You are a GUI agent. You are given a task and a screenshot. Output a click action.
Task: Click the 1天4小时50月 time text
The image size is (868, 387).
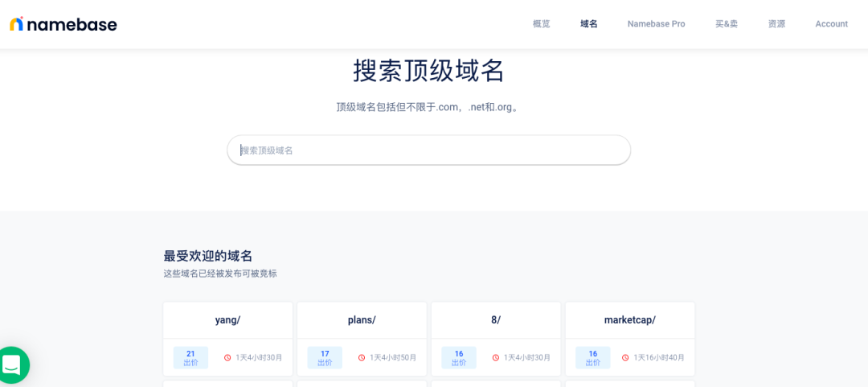pyautogui.click(x=393, y=357)
